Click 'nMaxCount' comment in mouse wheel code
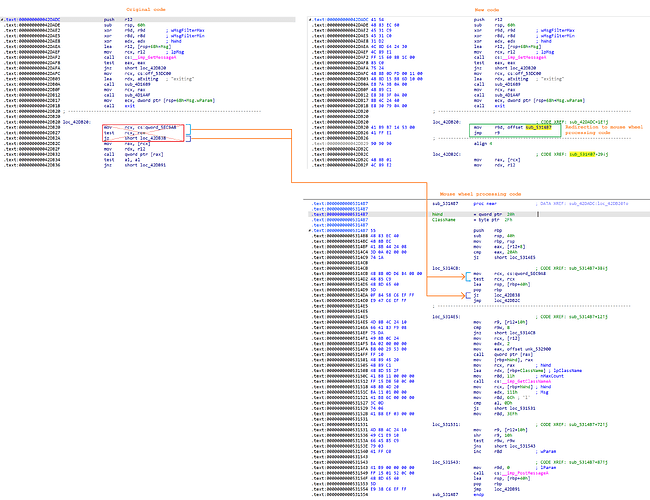This screenshot has height=500, width=650. coord(552,376)
